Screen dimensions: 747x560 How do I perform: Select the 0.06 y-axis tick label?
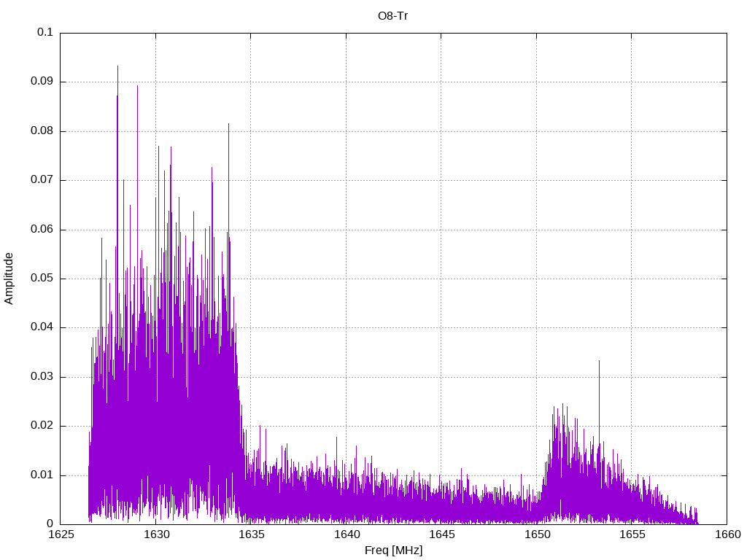pyautogui.click(x=42, y=230)
